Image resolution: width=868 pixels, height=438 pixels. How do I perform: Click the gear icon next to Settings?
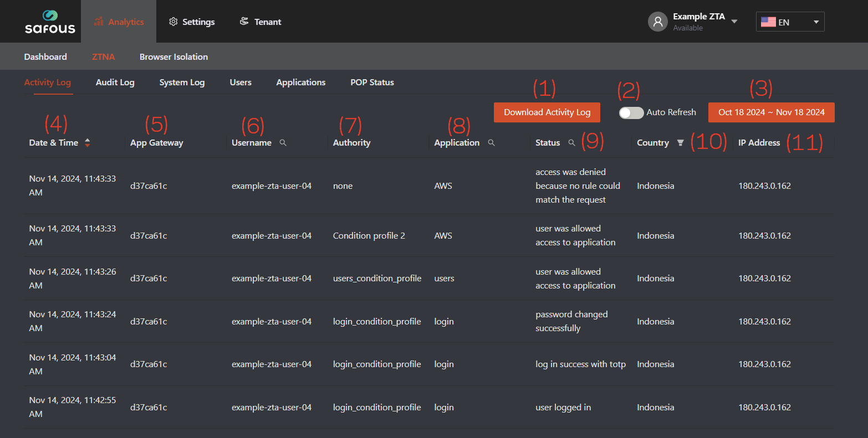pyautogui.click(x=173, y=22)
